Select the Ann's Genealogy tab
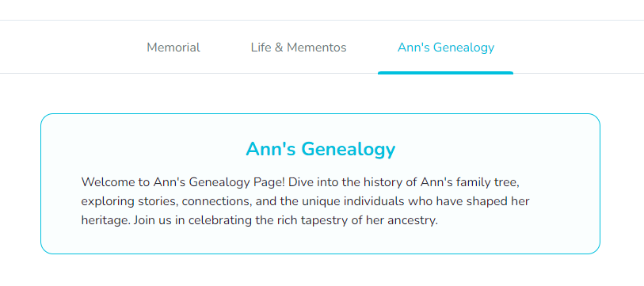This screenshot has width=644, height=286. (446, 48)
